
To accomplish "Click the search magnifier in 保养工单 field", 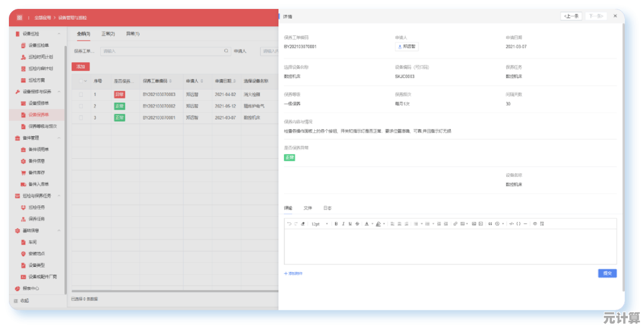I will [226, 51].
